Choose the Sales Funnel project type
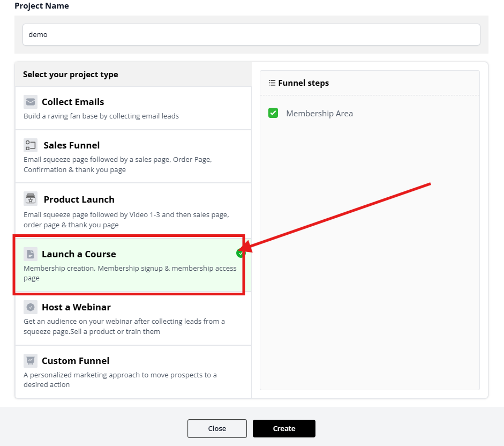Viewport: 504px width, 446px height. (x=133, y=157)
